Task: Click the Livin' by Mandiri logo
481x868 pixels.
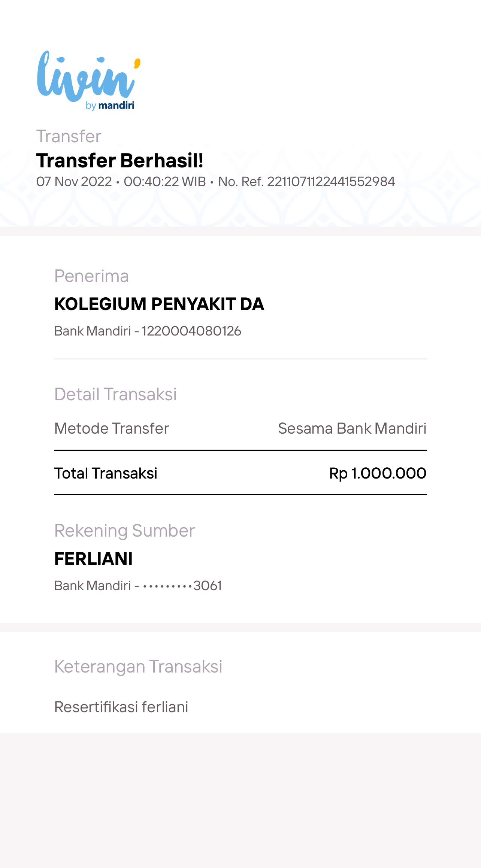Action: [87, 80]
